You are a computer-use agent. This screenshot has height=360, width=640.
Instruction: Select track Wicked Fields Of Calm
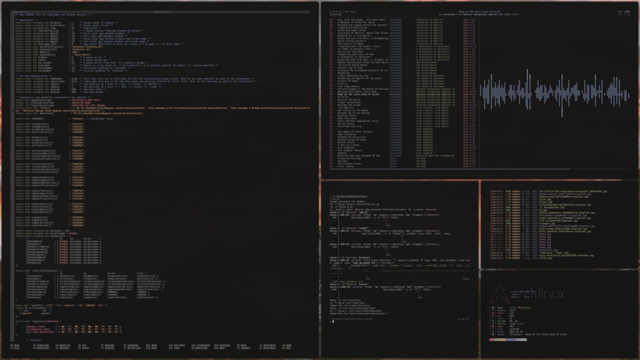(x=352, y=140)
